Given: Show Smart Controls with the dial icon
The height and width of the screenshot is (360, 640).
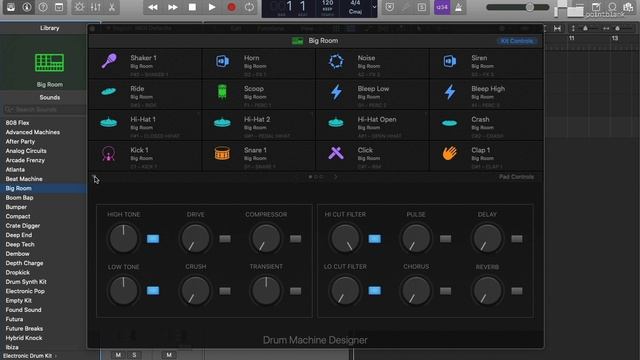Looking at the screenshot, I should [79, 7].
